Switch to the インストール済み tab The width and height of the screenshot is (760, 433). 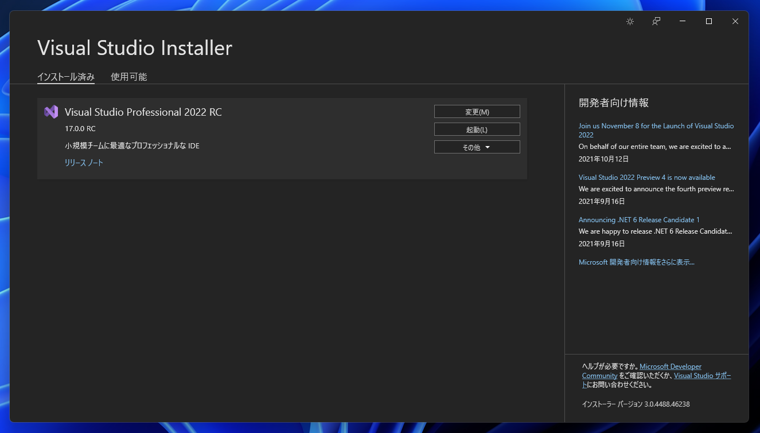(x=66, y=77)
